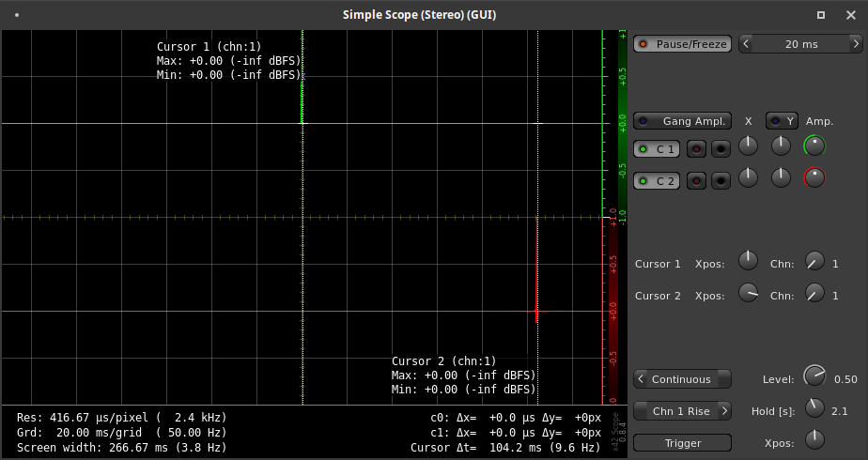Open the Continuous trigger mode dropdown
The width and height of the screenshot is (868, 460).
(x=682, y=379)
